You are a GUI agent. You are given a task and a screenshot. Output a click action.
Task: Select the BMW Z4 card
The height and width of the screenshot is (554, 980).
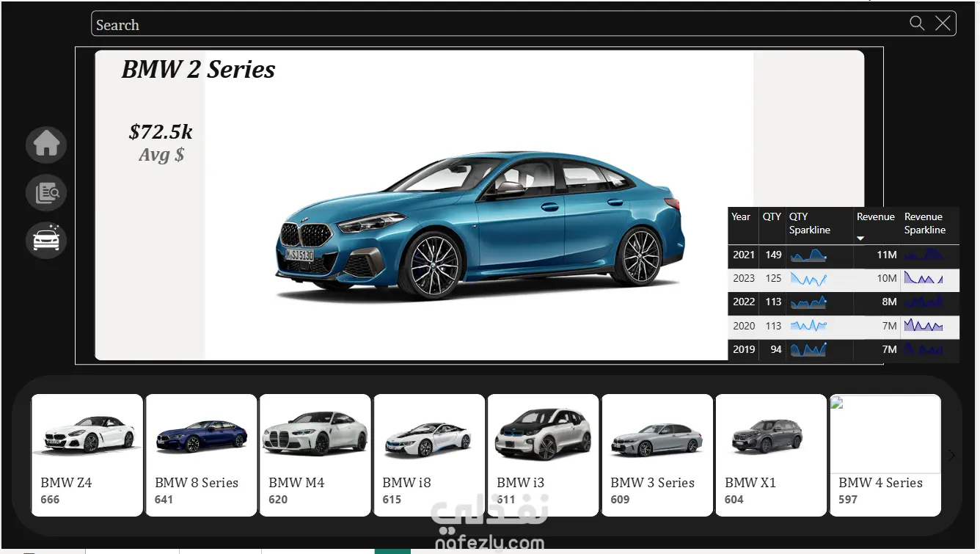(87, 455)
